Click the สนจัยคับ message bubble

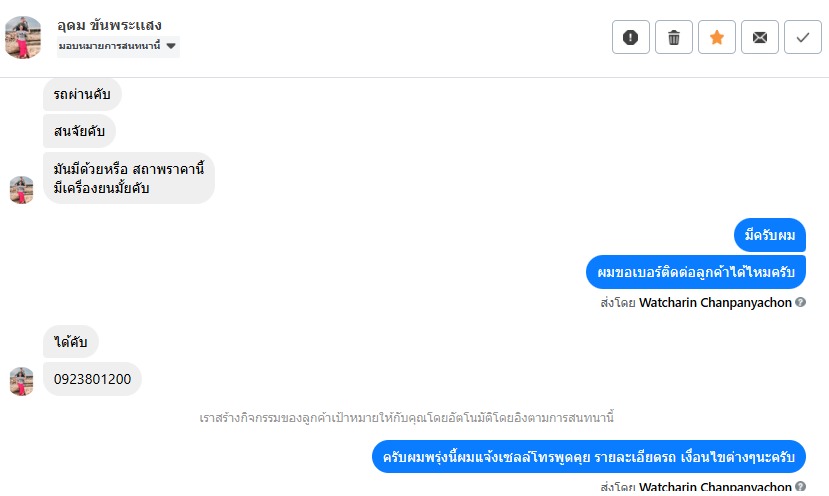point(79,131)
